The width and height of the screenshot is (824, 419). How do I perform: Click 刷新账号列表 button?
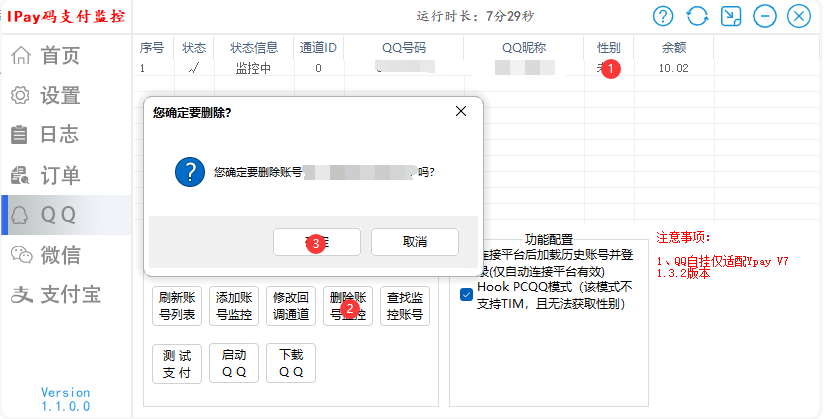[x=177, y=306]
